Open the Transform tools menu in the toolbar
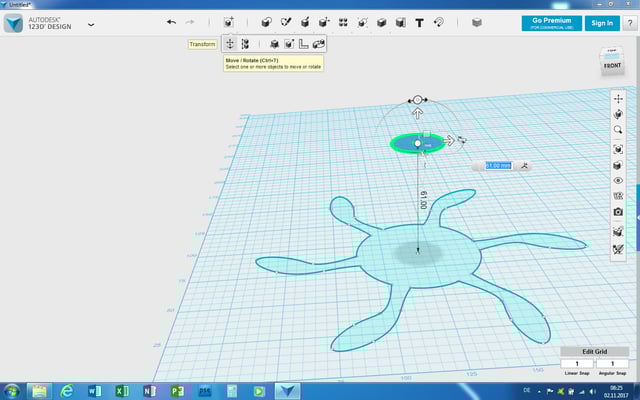 [230, 22]
